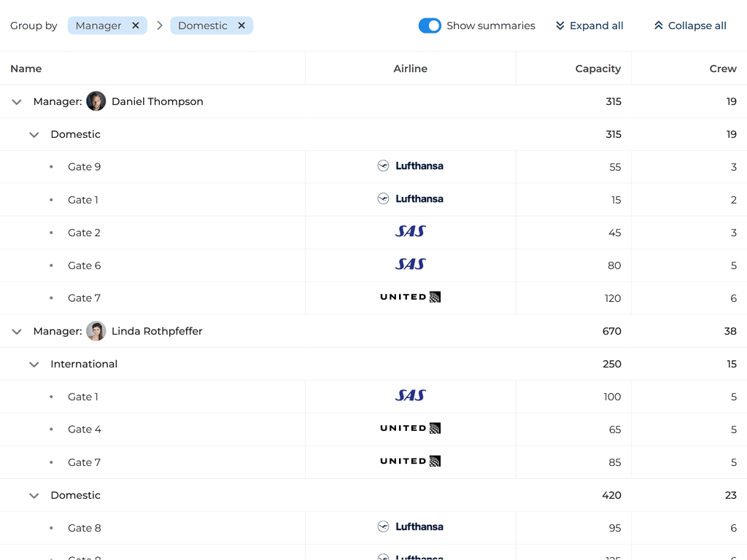Click the Lufthansa logo in Gate 9 row
The image size is (747, 560).
(x=410, y=166)
